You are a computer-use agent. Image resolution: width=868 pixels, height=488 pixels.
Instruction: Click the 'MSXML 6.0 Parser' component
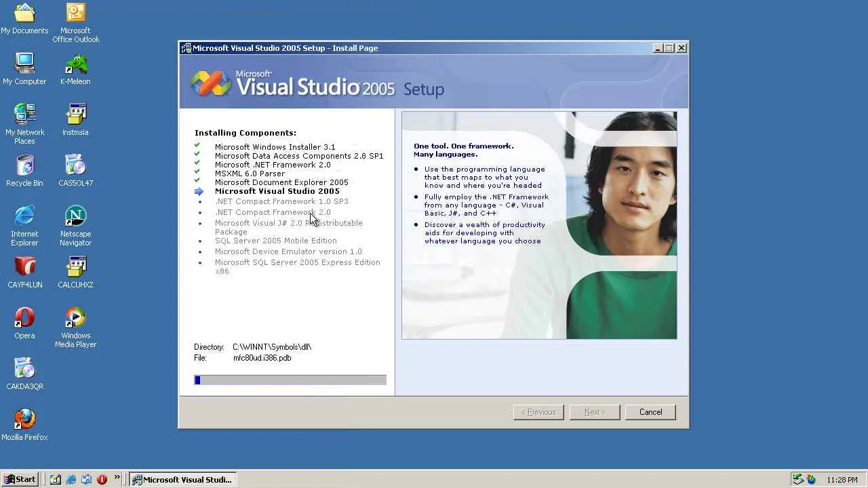250,174
